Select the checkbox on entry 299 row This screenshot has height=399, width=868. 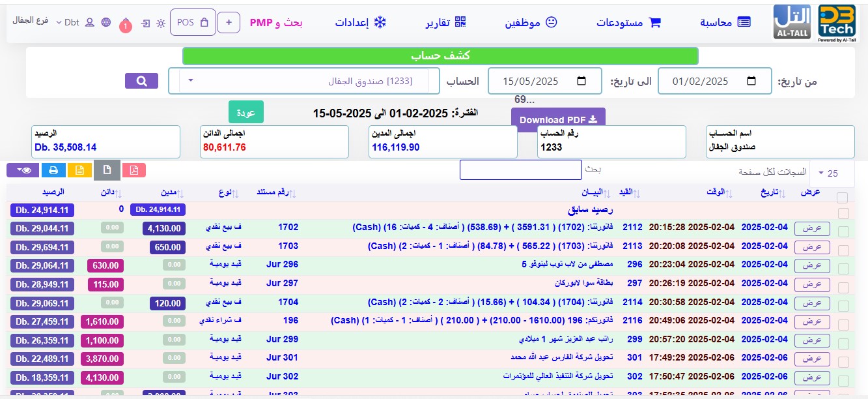click(843, 344)
